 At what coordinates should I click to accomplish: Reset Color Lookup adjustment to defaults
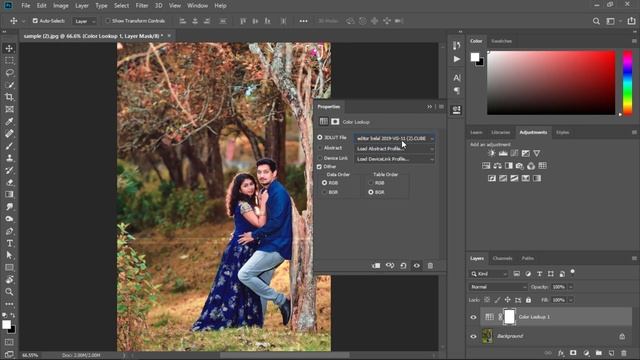click(403, 266)
